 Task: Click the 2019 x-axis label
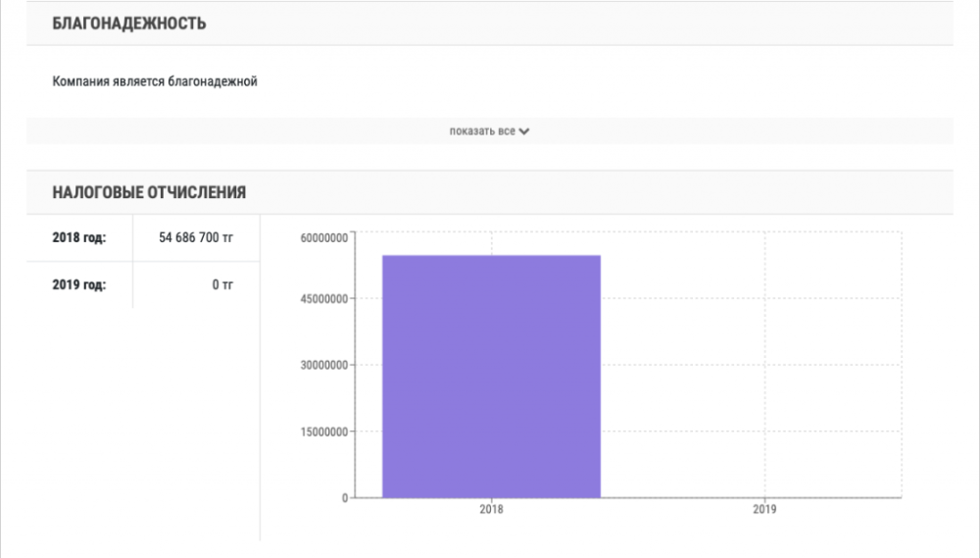tap(764, 511)
